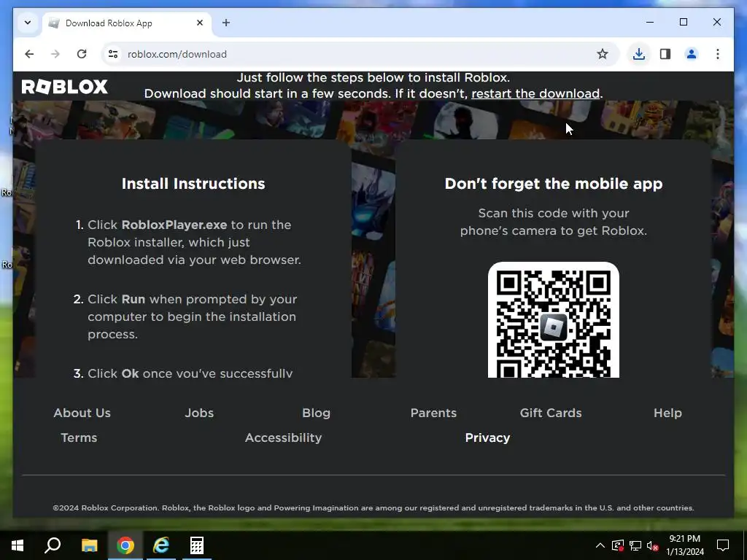
Task: Open the Gift Cards footer link
Action: click(x=551, y=413)
